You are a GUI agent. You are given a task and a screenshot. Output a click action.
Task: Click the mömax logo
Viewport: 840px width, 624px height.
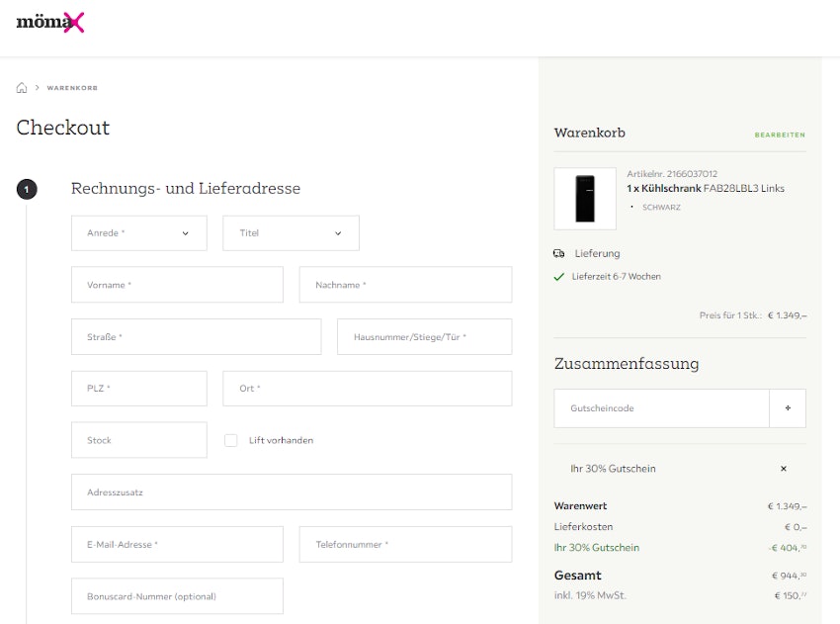point(50,22)
